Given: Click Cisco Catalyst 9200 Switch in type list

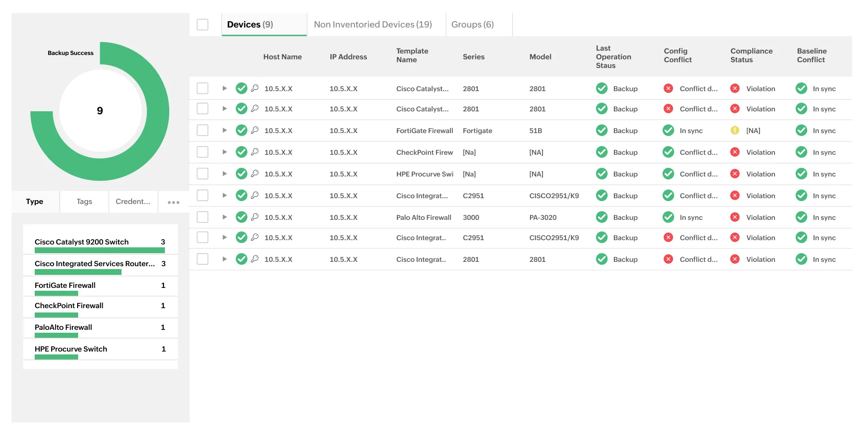Looking at the screenshot, I should (x=81, y=242).
